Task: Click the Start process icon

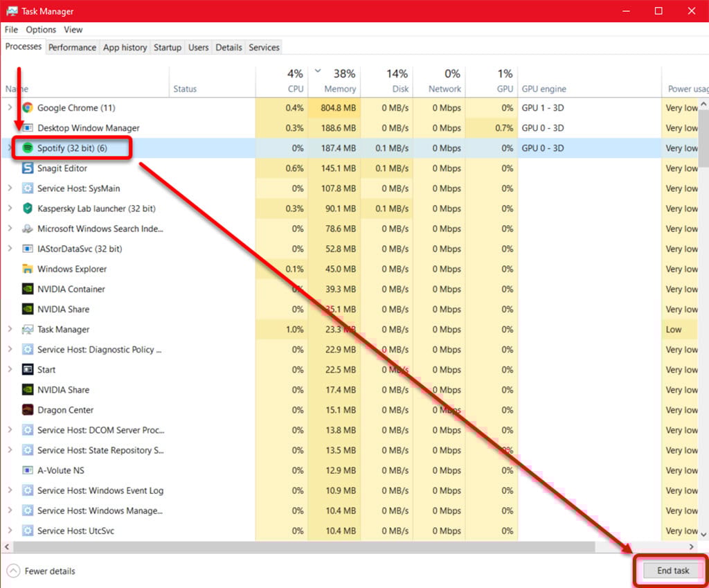Action: (x=28, y=370)
